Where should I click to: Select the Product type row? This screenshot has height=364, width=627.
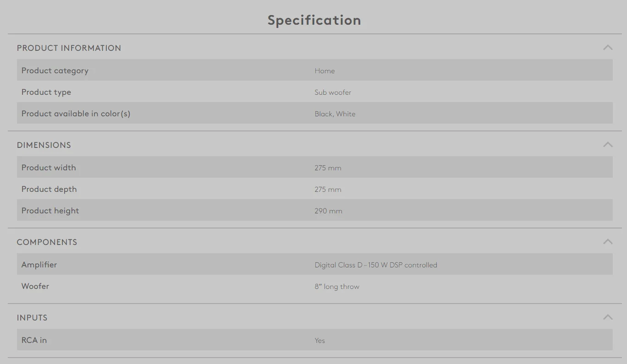(x=314, y=92)
